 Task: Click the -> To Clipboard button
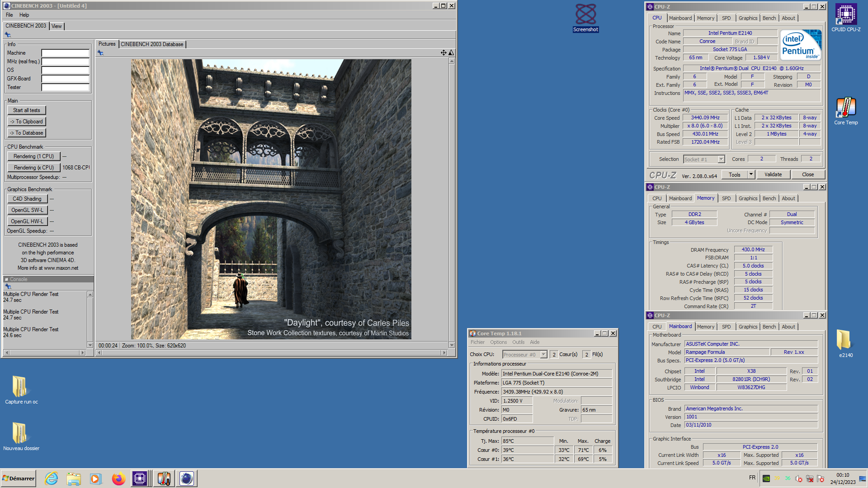(x=27, y=122)
